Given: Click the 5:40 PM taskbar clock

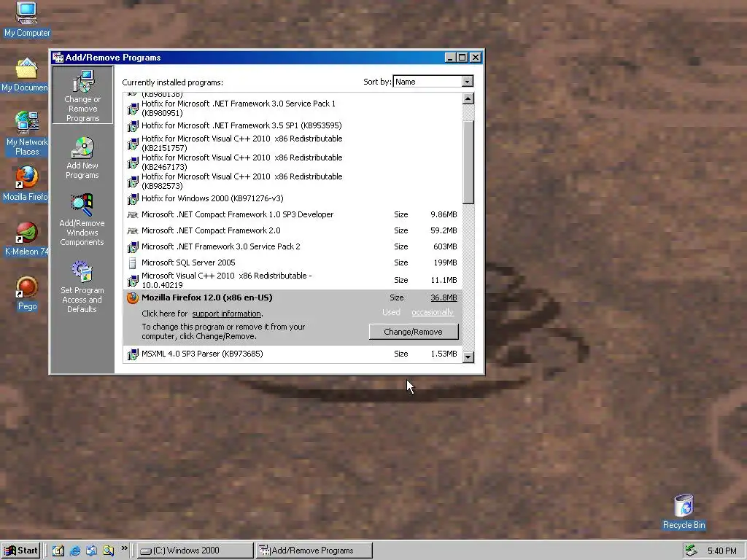Looking at the screenshot, I should 721,551.
